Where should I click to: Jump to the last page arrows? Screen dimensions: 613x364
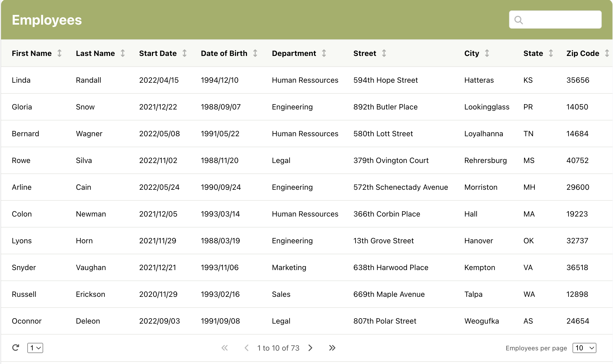click(332, 348)
